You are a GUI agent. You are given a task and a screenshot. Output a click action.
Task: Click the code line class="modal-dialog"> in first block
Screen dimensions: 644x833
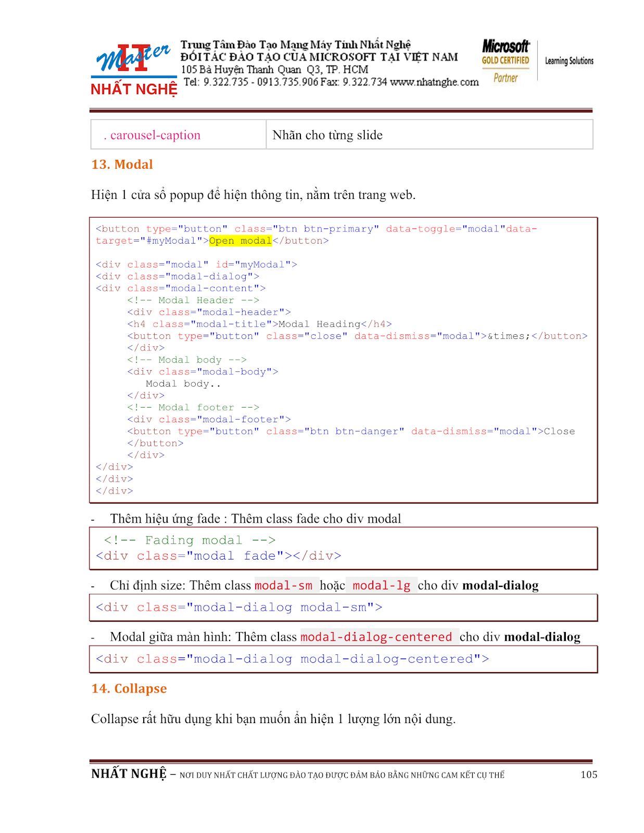pos(178,276)
